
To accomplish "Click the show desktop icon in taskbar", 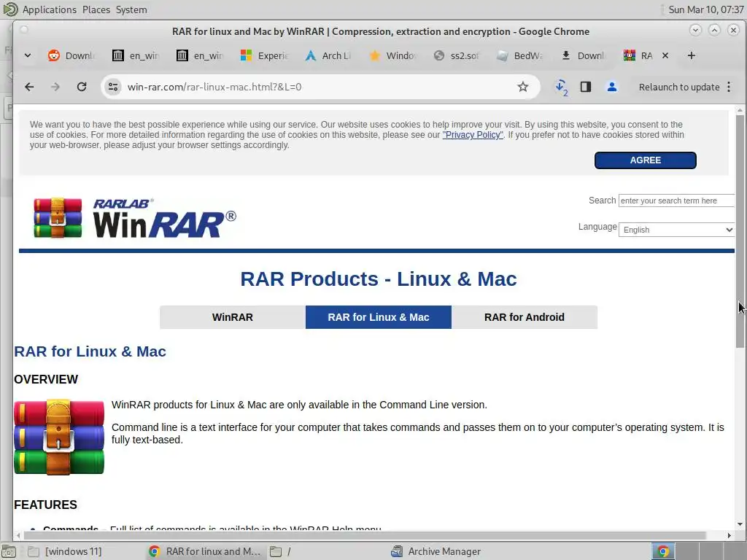I will pyautogui.click(x=9, y=551).
